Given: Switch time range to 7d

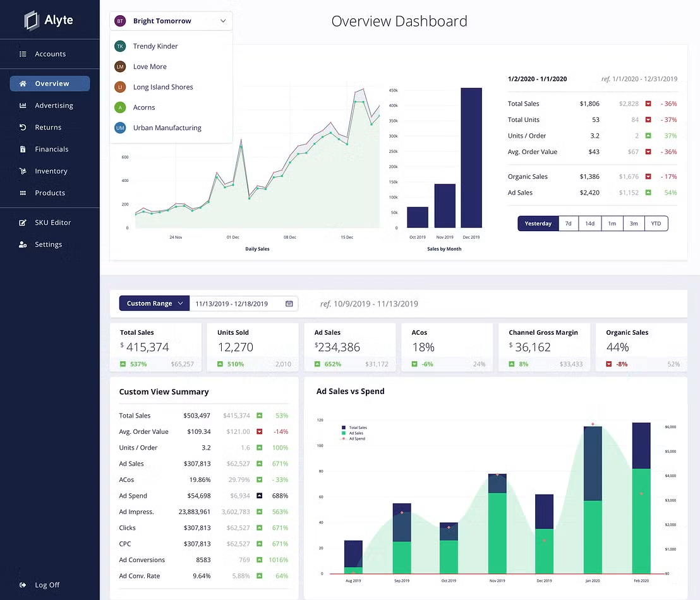Looking at the screenshot, I should click(568, 224).
